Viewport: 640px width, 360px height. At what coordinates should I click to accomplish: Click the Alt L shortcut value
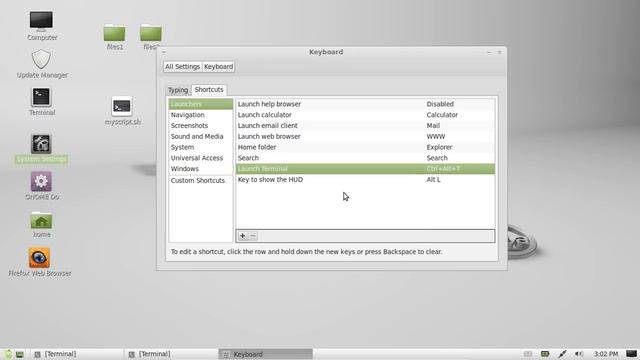(x=433, y=180)
